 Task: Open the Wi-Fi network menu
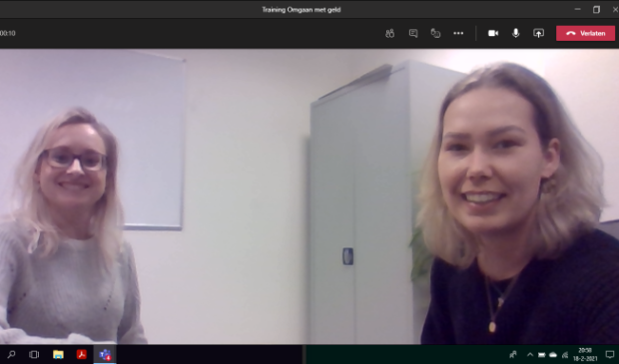tap(565, 355)
